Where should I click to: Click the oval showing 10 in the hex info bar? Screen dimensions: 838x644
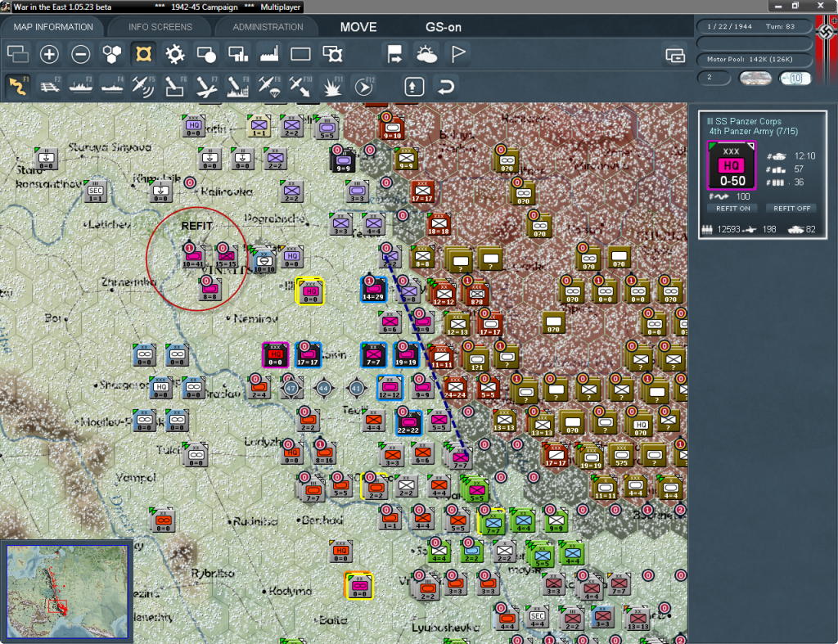click(x=795, y=78)
